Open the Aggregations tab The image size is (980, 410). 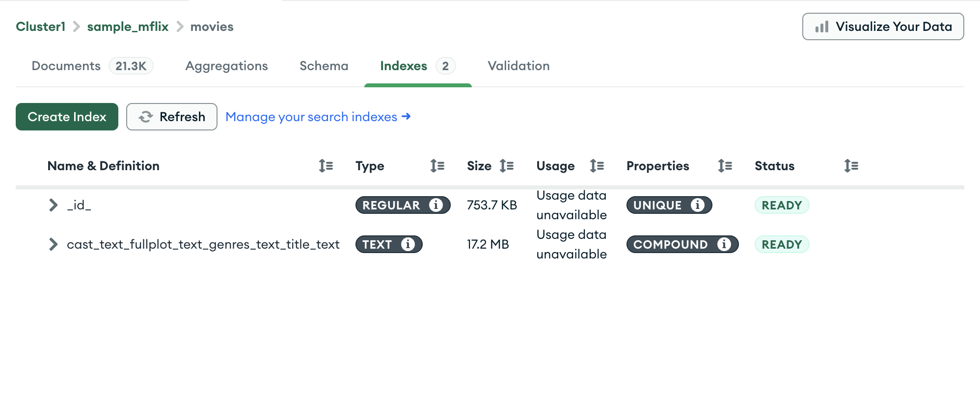coord(226,66)
